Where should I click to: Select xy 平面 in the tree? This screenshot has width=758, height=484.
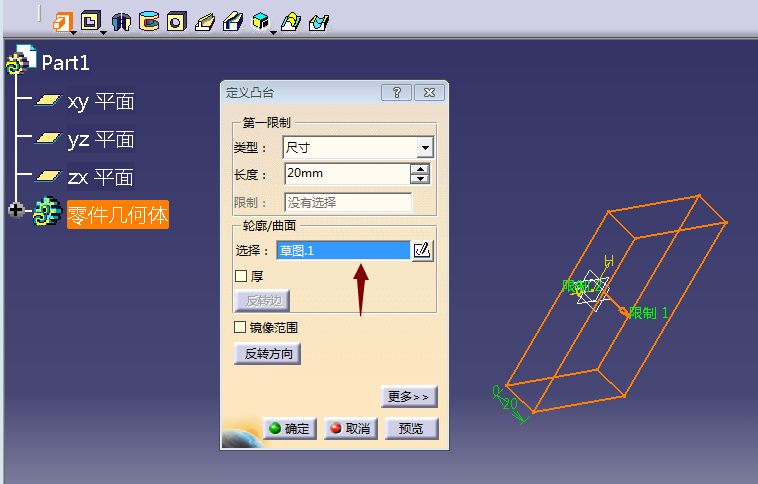click(x=100, y=101)
